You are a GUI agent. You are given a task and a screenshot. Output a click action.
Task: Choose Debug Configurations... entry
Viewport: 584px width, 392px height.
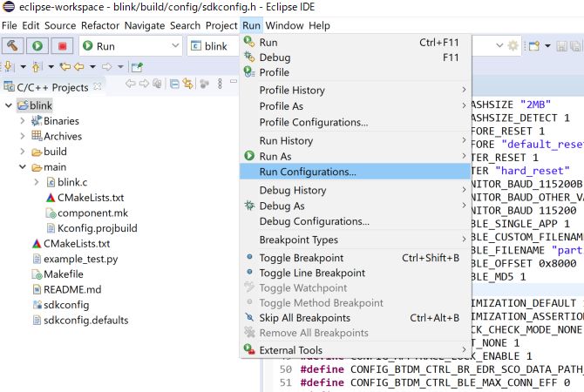[356, 221]
